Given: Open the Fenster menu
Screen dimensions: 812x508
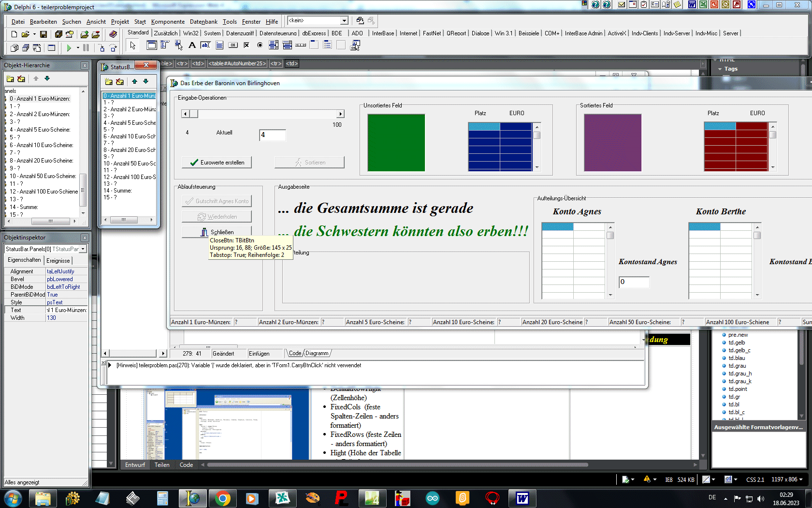Looking at the screenshot, I should pyautogui.click(x=251, y=22).
